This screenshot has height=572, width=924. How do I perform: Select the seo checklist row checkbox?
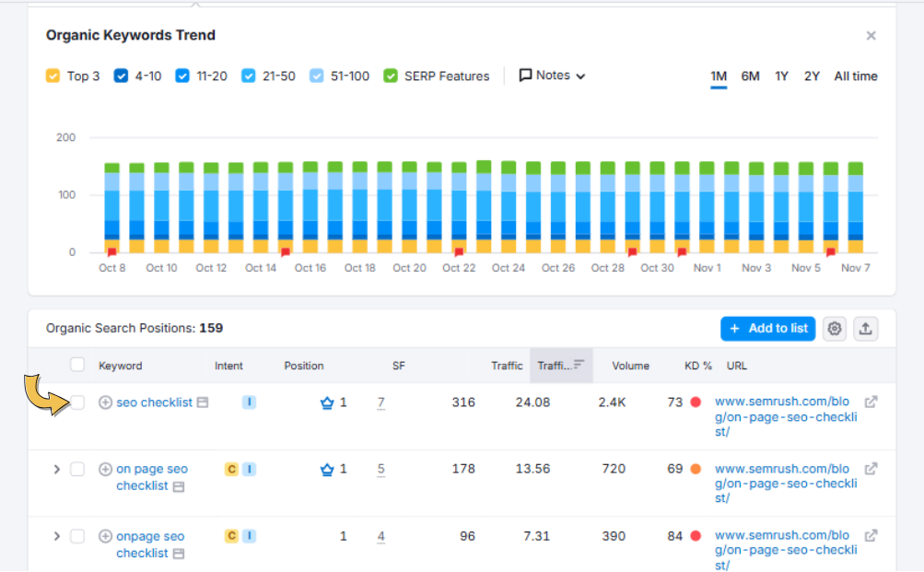pyautogui.click(x=77, y=403)
